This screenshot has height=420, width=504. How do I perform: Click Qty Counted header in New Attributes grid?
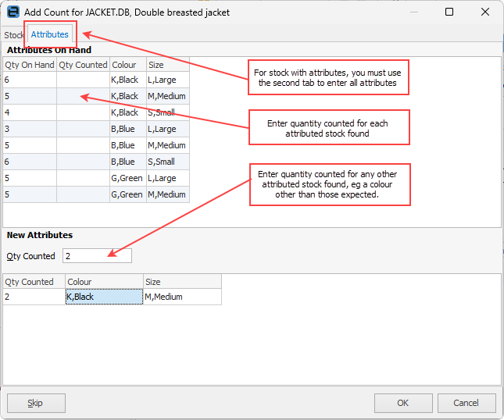[x=34, y=282]
